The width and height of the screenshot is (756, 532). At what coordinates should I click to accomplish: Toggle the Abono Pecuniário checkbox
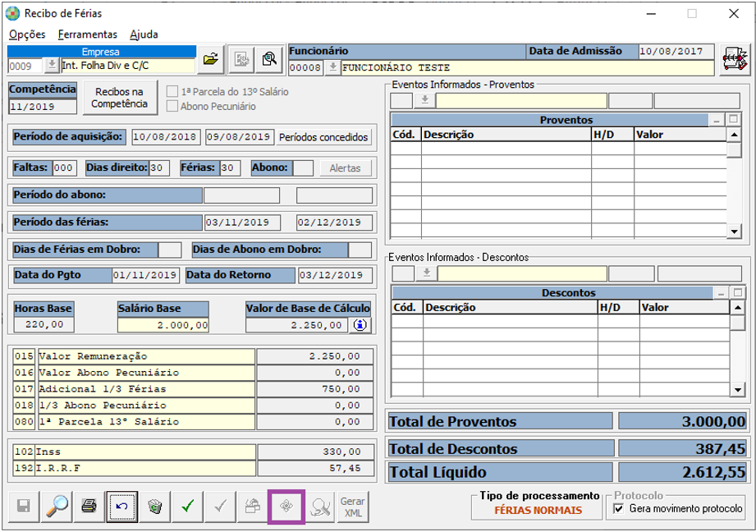(172, 106)
